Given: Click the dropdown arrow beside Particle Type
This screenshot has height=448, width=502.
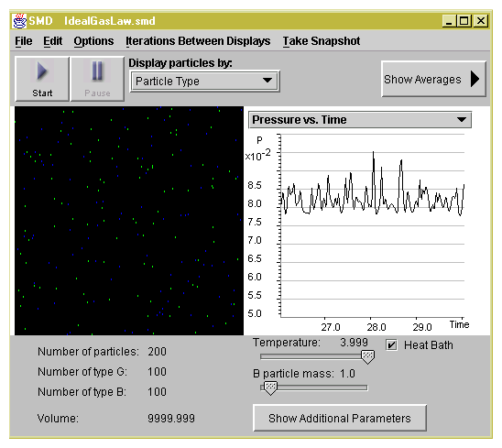Looking at the screenshot, I should (x=267, y=81).
